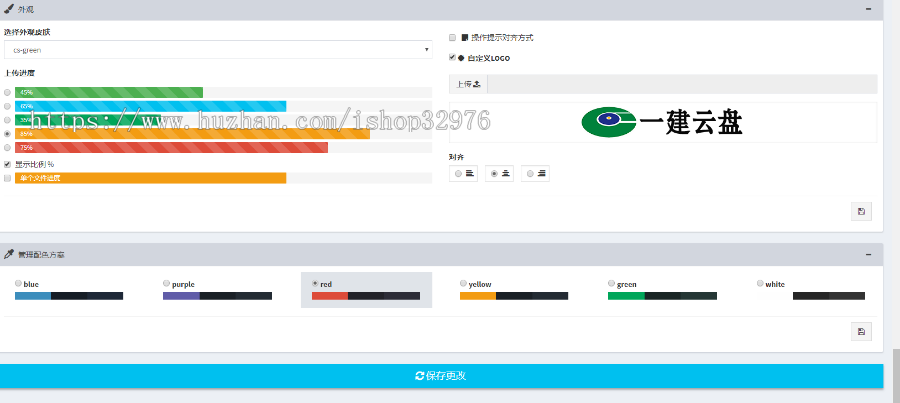The width and height of the screenshot is (900, 403).
Task: Click the note icon beside 操作提示对齐方式
Action: (x=465, y=37)
